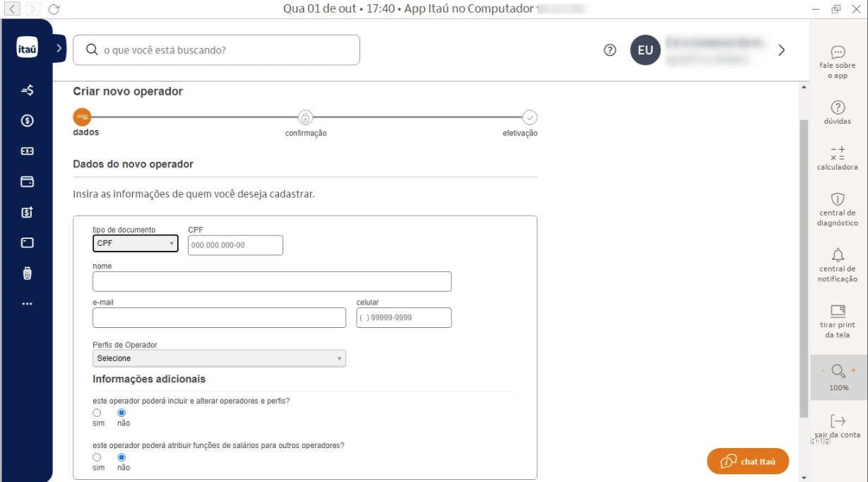Select sim for atribuir funções de salários
868x482 pixels.
pos(97,457)
